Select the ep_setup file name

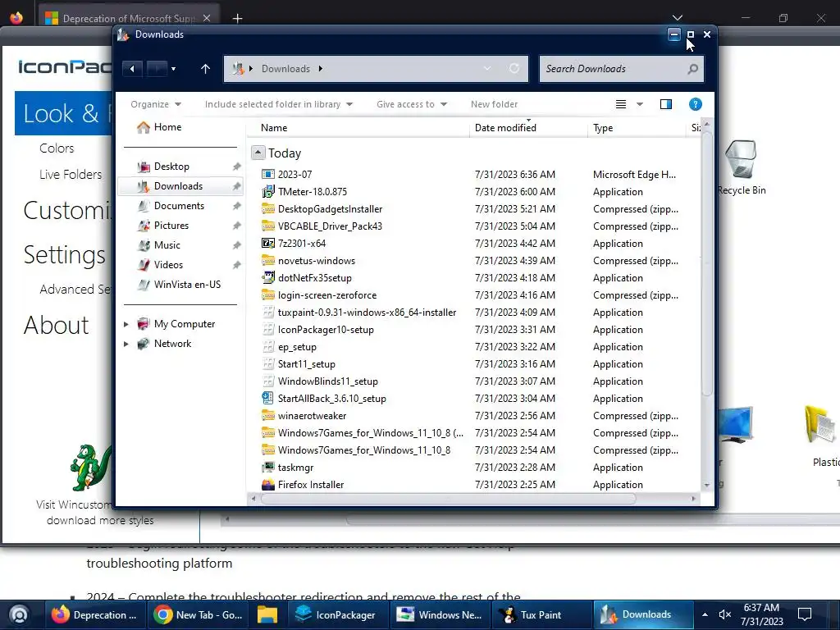pyautogui.click(x=297, y=347)
